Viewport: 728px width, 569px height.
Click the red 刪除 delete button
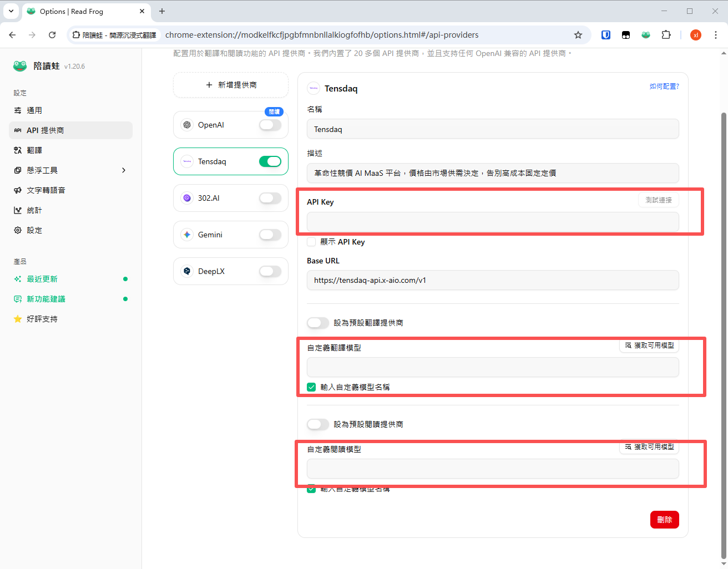click(x=665, y=520)
